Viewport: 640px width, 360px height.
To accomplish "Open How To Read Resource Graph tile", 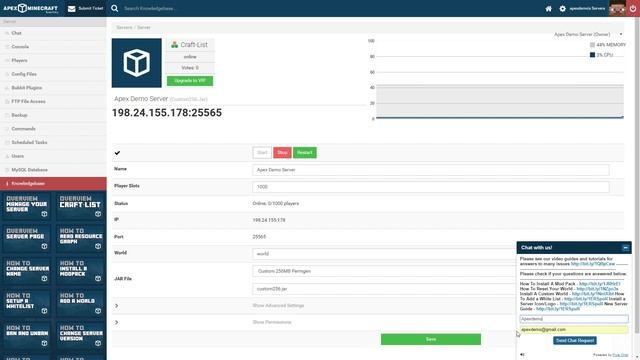I will [x=81, y=239].
